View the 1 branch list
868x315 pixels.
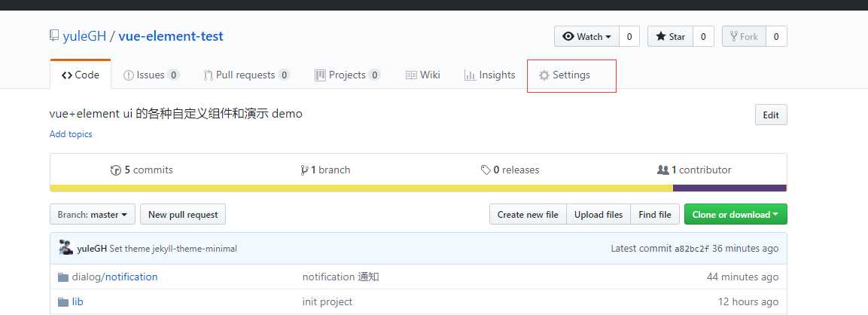click(325, 170)
